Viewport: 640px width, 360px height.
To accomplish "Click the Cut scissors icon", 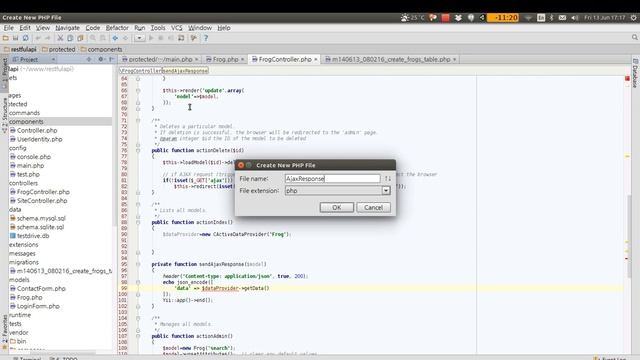I will click(60, 38).
